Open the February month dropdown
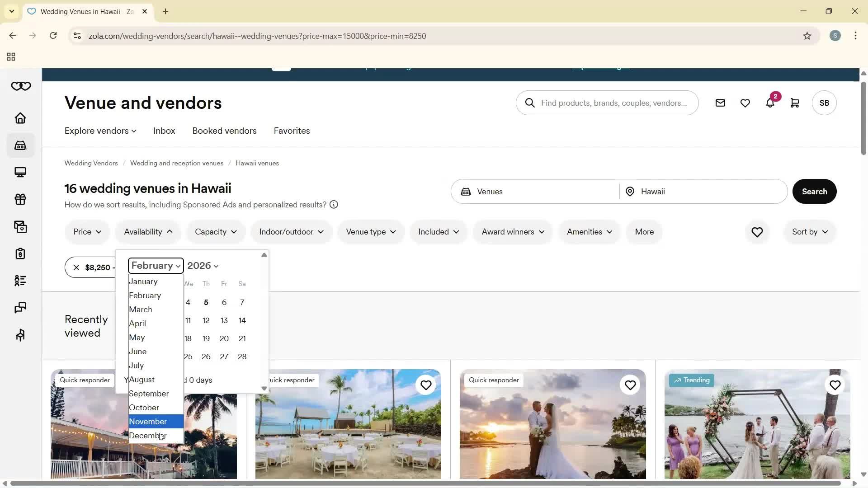The image size is (868, 488). [x=156, y=265]
